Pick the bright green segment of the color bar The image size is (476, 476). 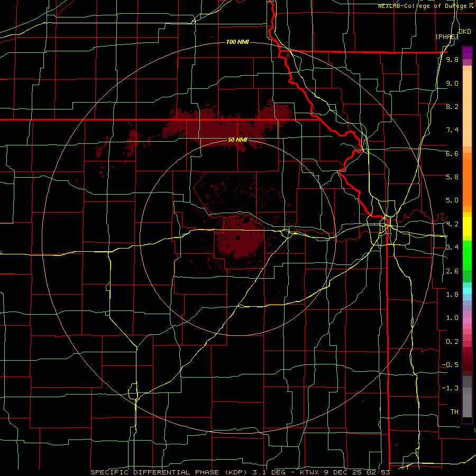tap(467, 255)
